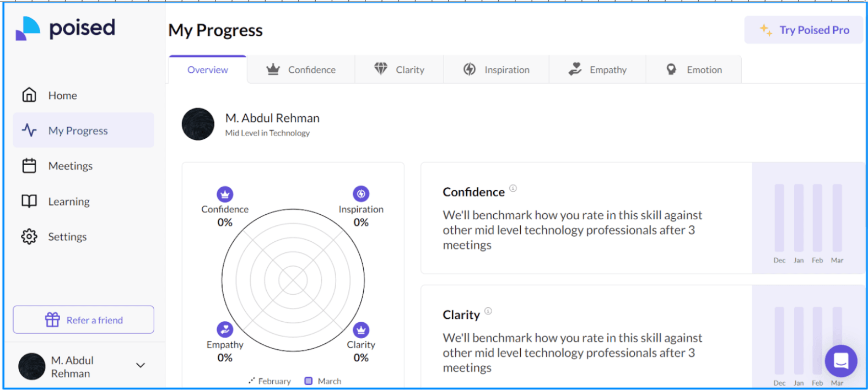Click the Learning book icon
The width and height of the screenshot is (868, 390).
(x=29, y=201)
